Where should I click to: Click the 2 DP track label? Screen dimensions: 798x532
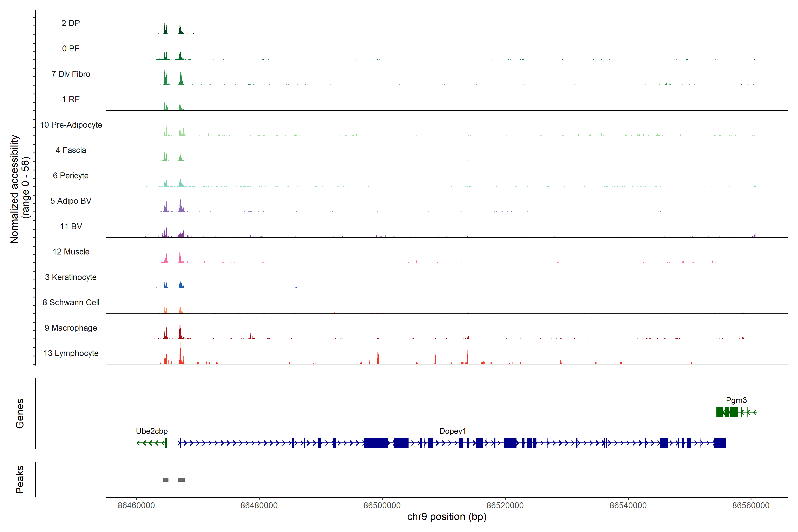coord(70,23)
